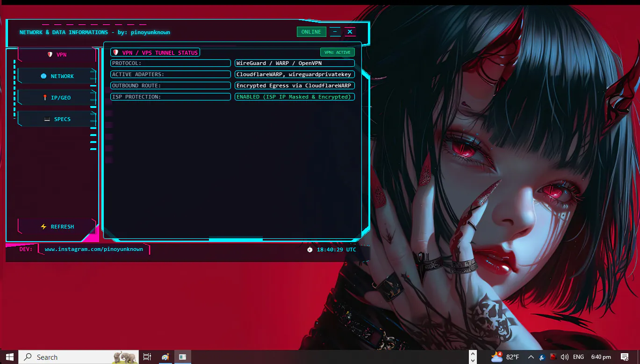Click the active app's taskbar icon next to the palette

pyautogui.click(x=183, y=357)
